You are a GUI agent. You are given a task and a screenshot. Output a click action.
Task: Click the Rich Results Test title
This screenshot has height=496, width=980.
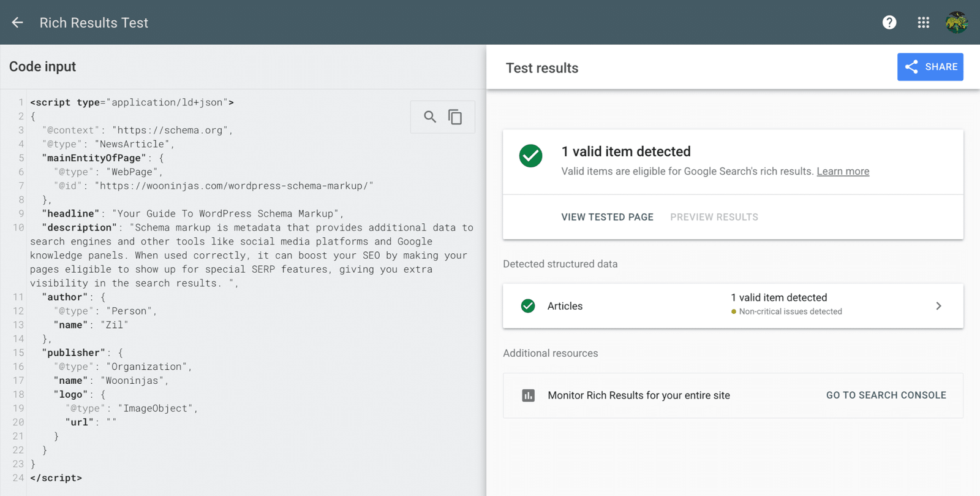(x=94, y=23)
